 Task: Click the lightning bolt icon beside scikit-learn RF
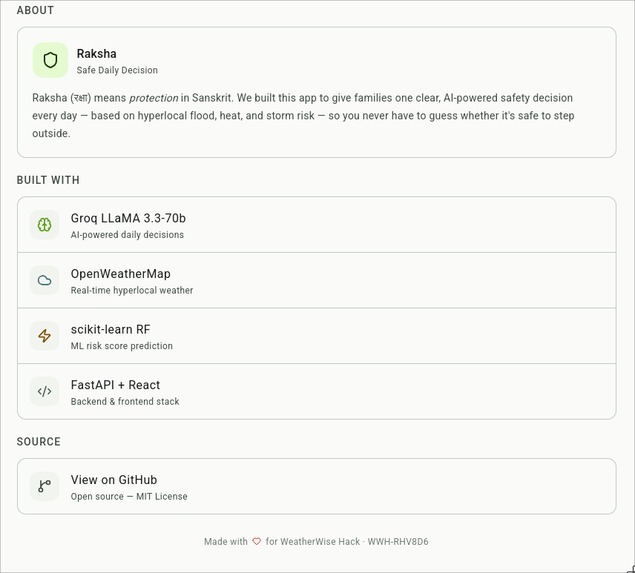pyautogui.click(x=45, y=336)
